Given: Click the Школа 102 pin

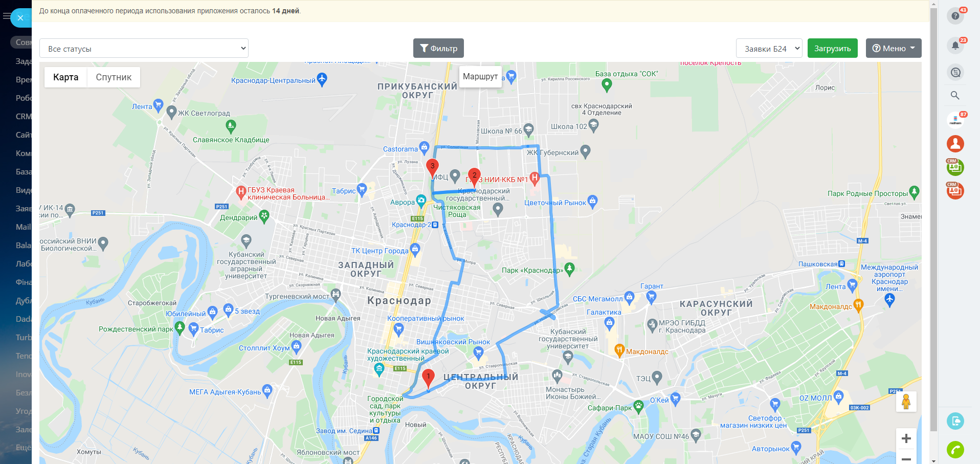Looking at the screenshot, I should click(x=593, y=125).
